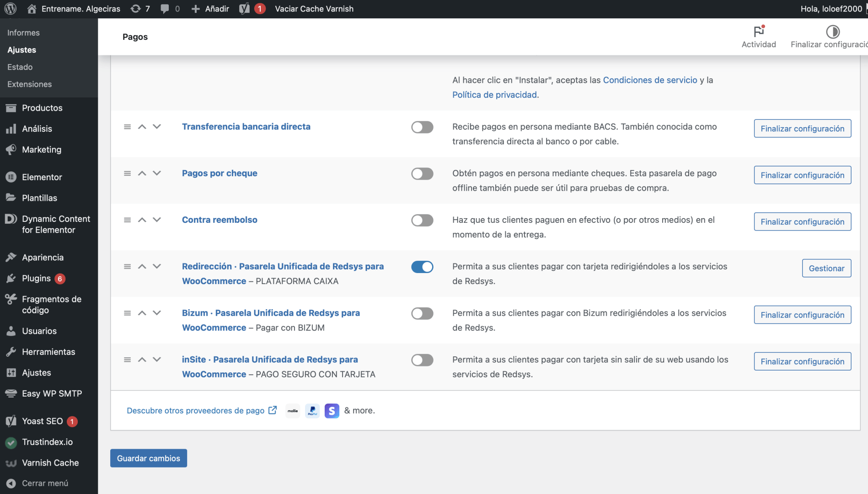Grab drag handle for Transferencia bancaria directa

point(127,127)
